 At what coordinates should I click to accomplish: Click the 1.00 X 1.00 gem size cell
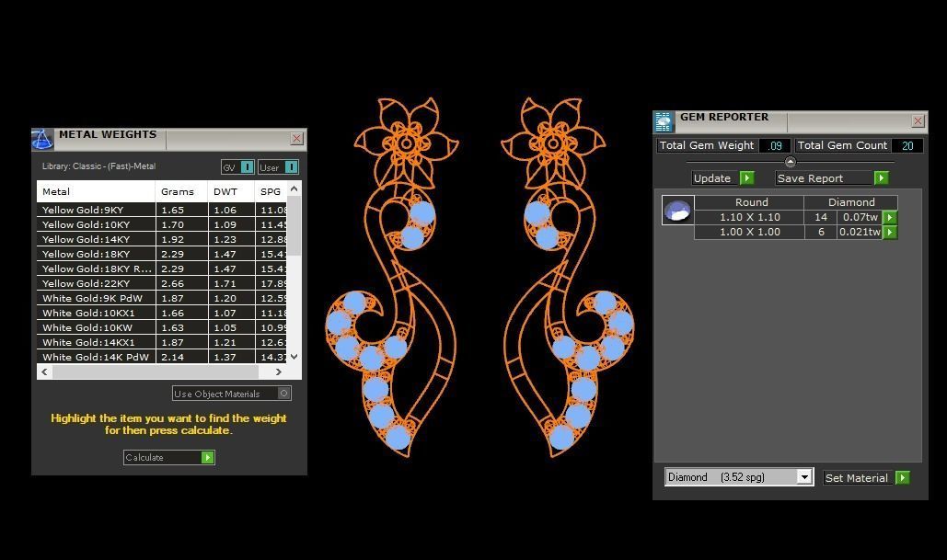point(749,233)
